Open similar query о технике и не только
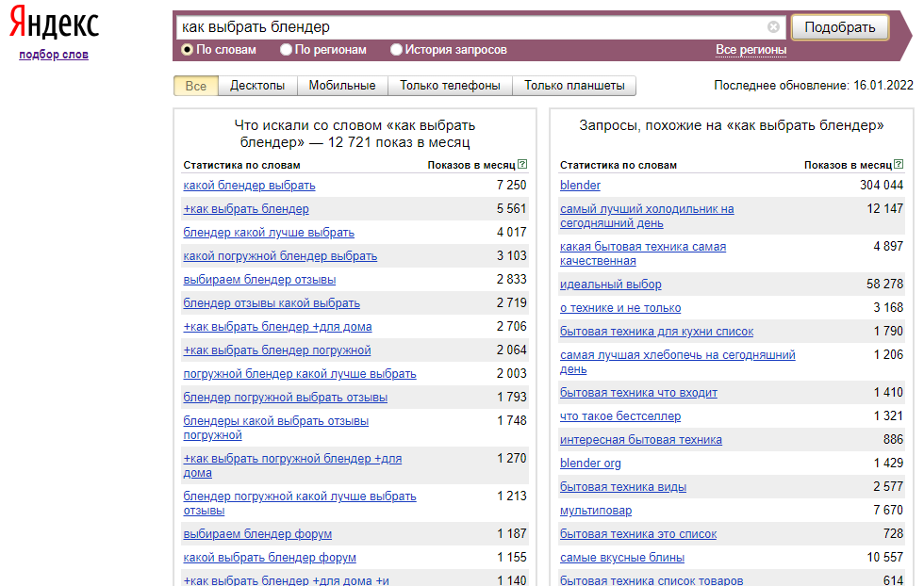924x586 pixels. (620, 308)
